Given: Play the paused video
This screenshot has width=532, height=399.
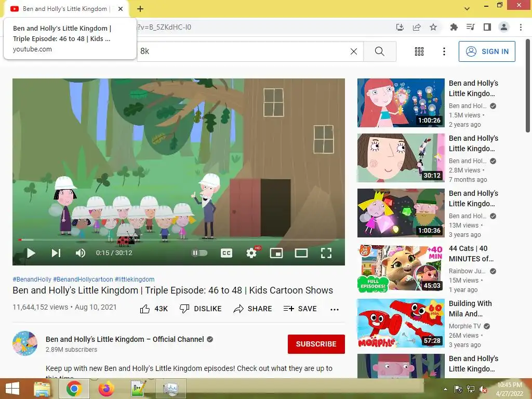Looking at the screenshot, I should click(x=31, y=253).
